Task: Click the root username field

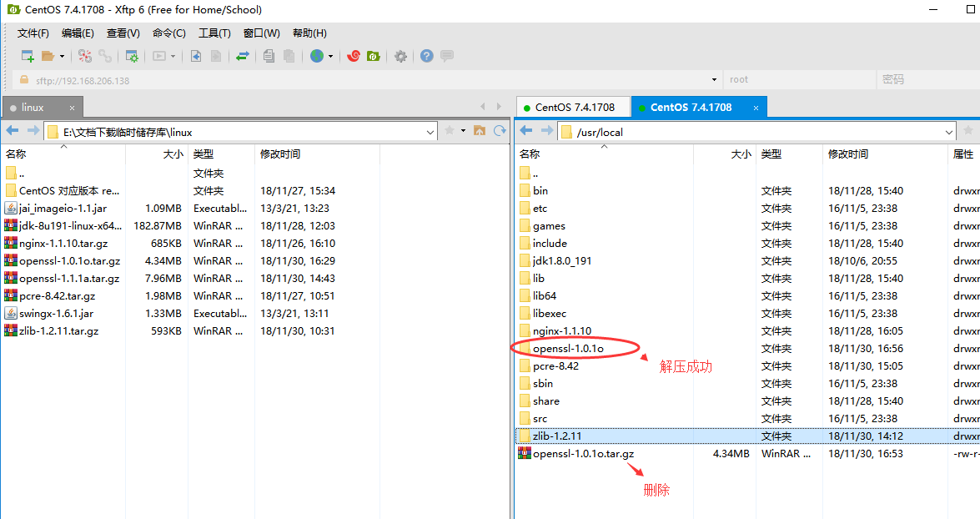Action: tap(799, 80)
